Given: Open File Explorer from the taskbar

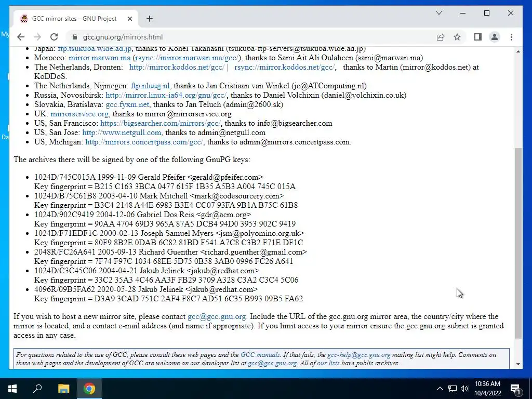Looking at the screenshot, I should click(63, 389).
